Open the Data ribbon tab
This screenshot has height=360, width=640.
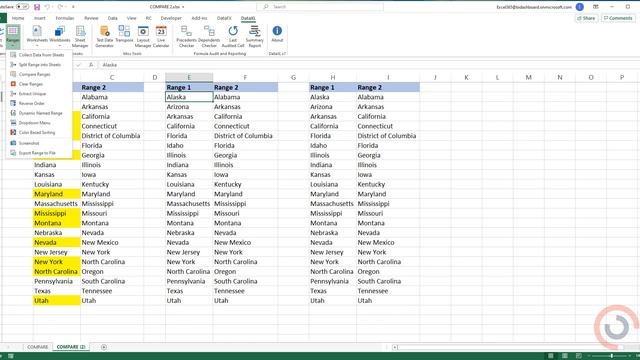tap(112, 18)
